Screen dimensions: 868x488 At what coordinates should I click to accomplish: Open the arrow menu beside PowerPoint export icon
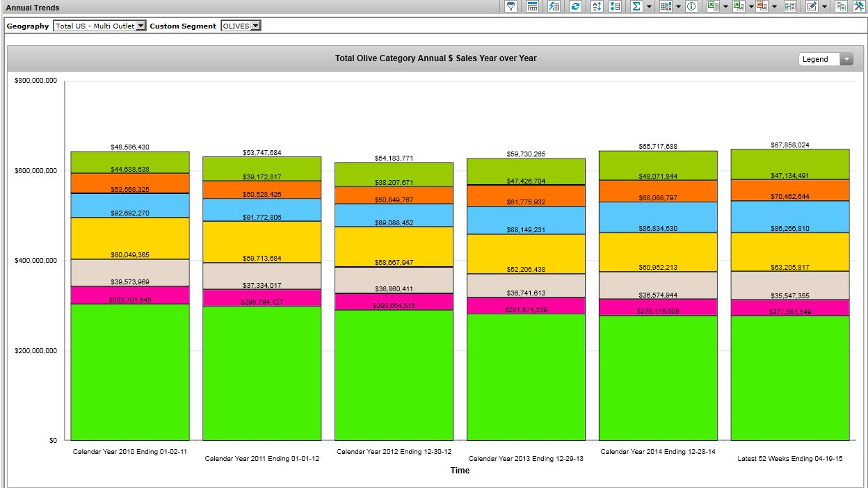[775, 6]
